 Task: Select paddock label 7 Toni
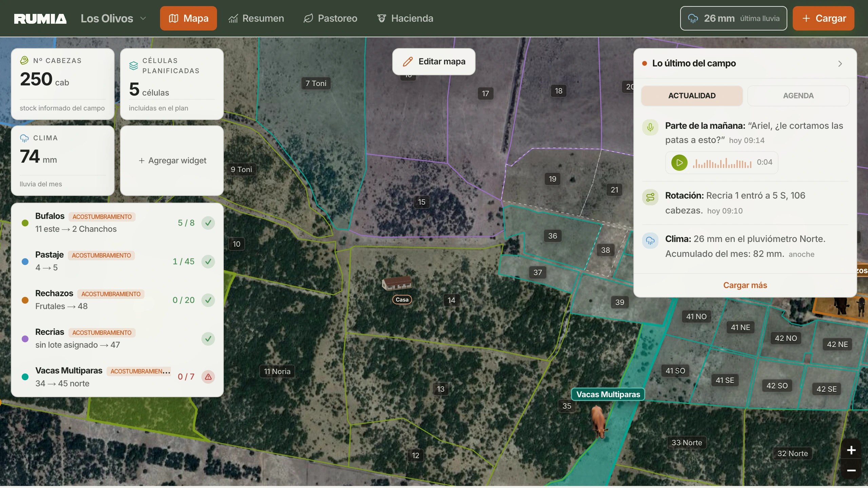coord(316,83)
